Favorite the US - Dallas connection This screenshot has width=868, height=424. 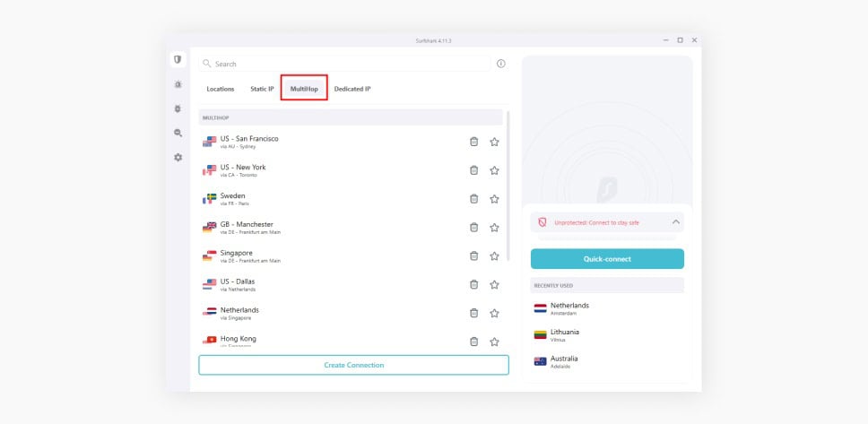494,284
